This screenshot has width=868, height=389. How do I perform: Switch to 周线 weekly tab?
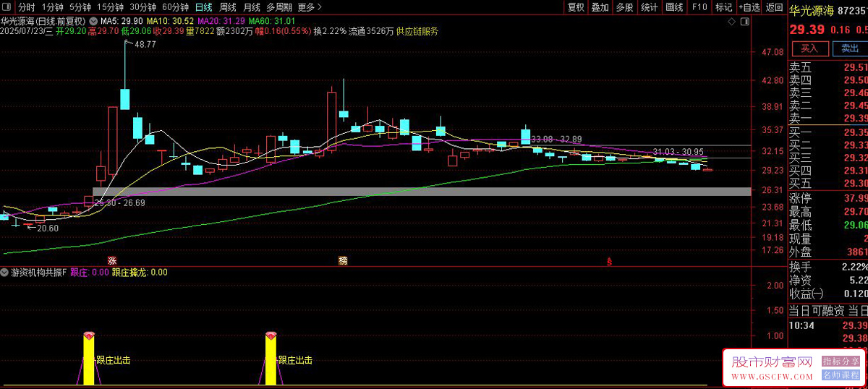pyautogui.click(x=228, y=7)
